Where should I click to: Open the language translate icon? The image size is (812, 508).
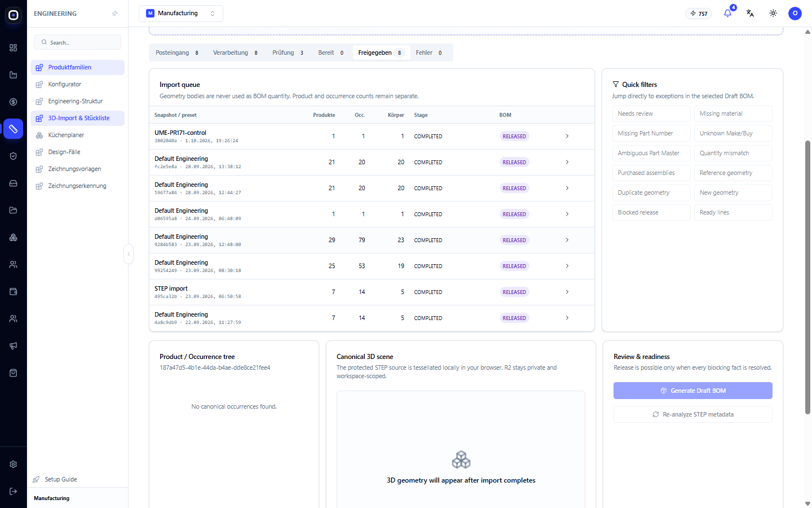click(x=750, y=13)
